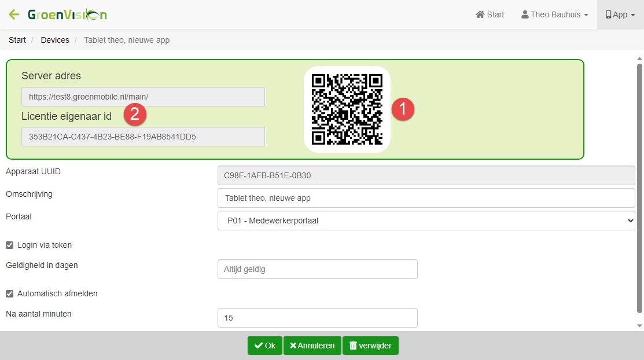The height and width of the screenshot is (360, 644).
Task: Click the green back arrow icon
Action: click(x=14, y=14)
